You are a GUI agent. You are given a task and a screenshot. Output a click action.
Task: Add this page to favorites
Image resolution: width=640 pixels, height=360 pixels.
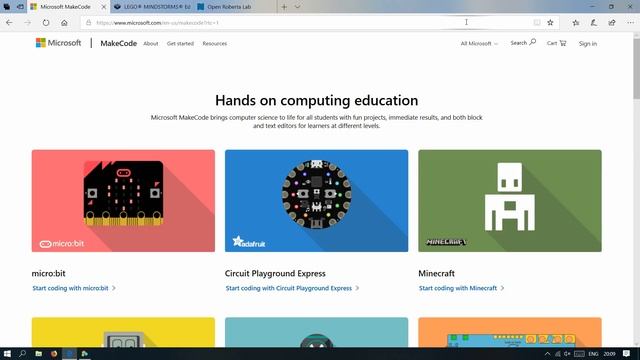point(550,23)
